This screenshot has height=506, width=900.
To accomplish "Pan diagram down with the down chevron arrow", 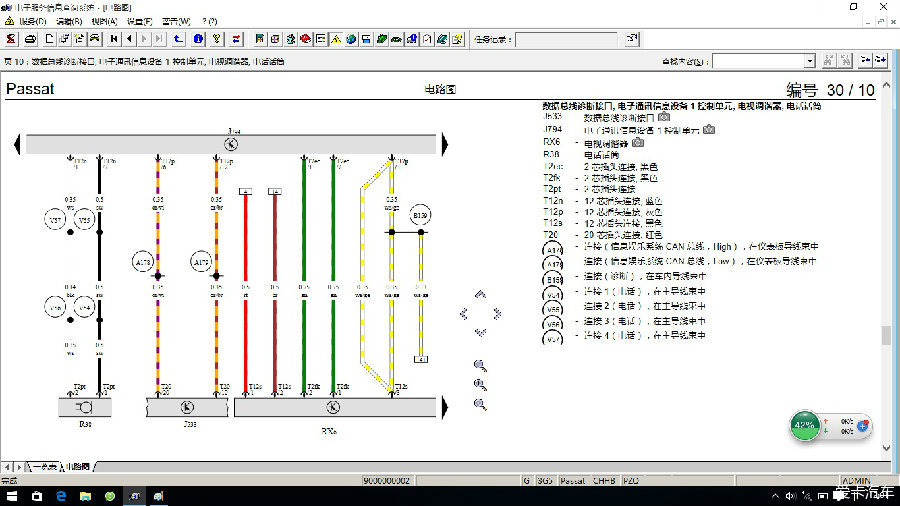I will pos(480,332).
